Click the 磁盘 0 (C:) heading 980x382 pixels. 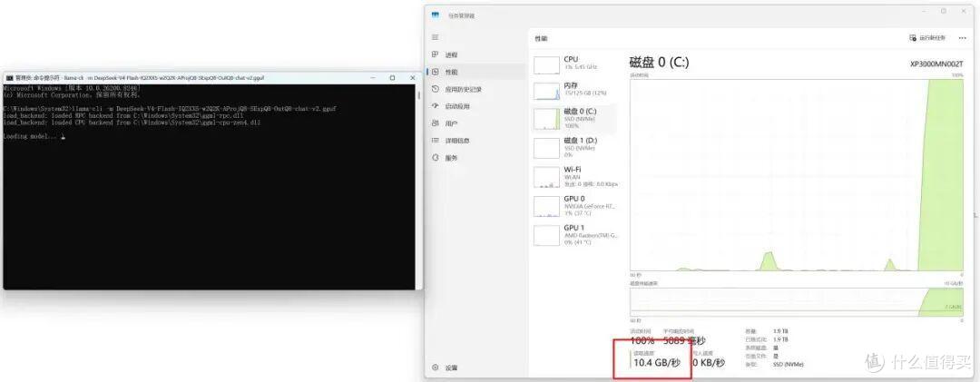[659, 63]
